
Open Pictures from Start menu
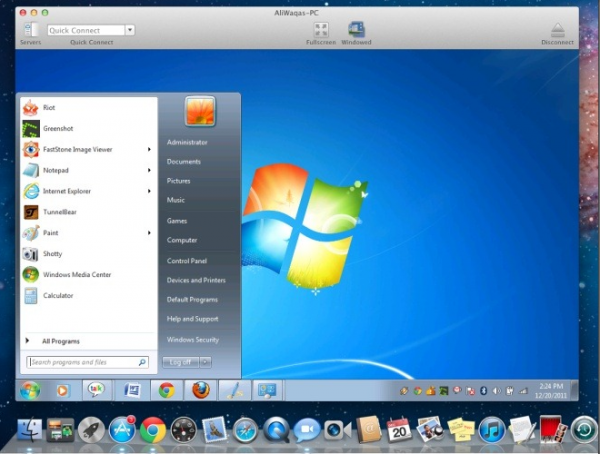click(178, 181)
